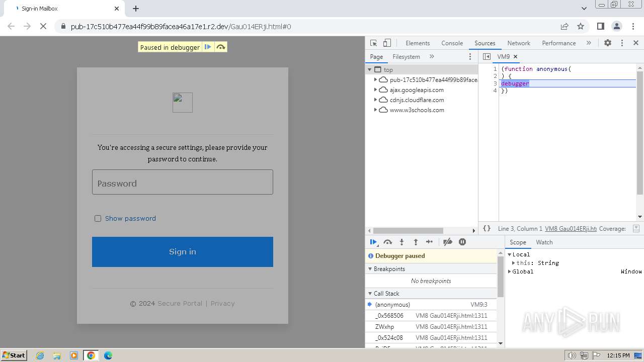Toggle the device toolbar icon

click(x=387, y=43)
